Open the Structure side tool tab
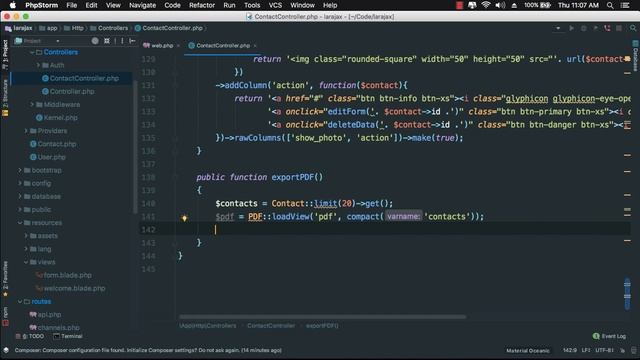Viewport: 640px width, 360px height. pos(5,98)
